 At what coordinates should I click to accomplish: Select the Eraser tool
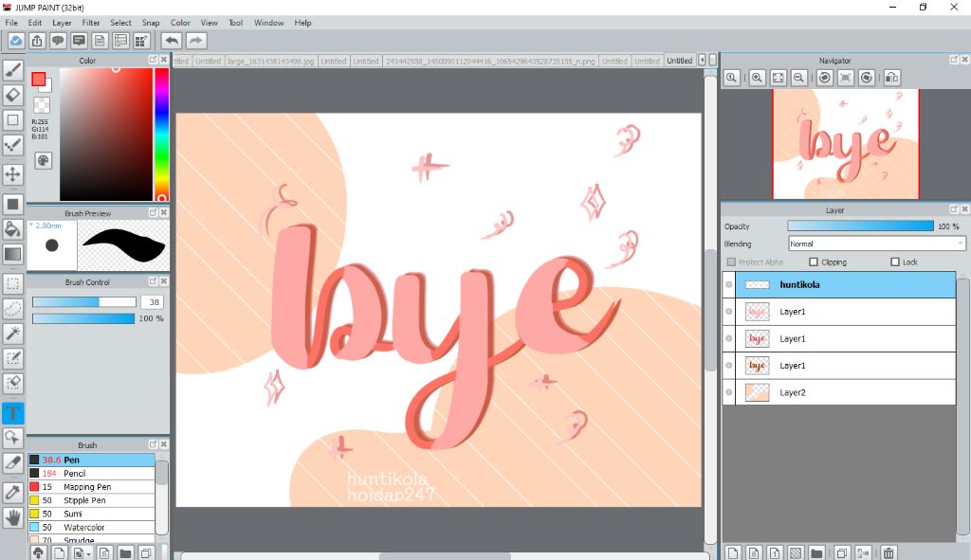tap(13, 96)
